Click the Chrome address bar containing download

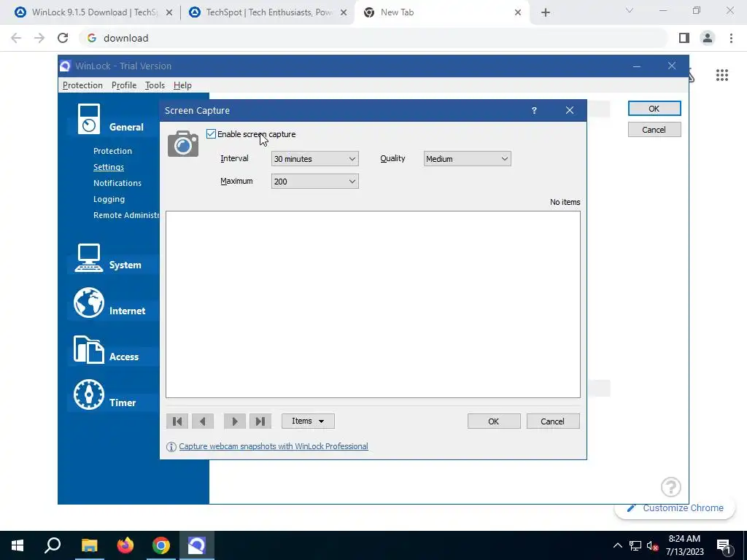[x=373, y=38]
